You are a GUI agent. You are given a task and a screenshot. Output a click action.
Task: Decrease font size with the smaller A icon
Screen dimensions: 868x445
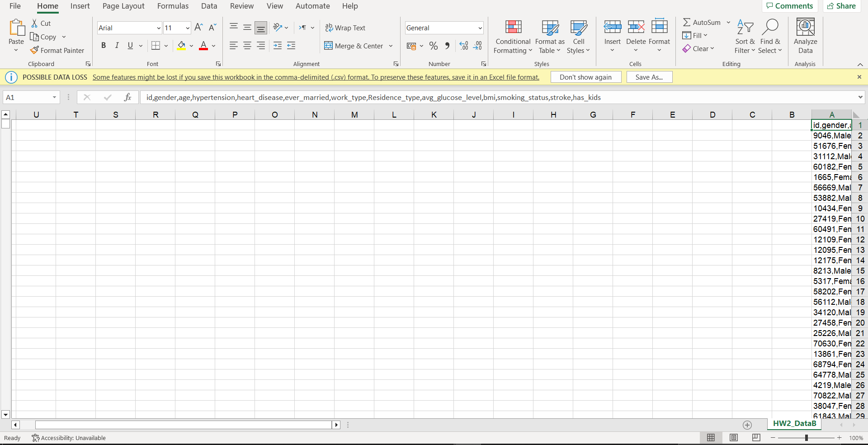[x=212, y=28]
